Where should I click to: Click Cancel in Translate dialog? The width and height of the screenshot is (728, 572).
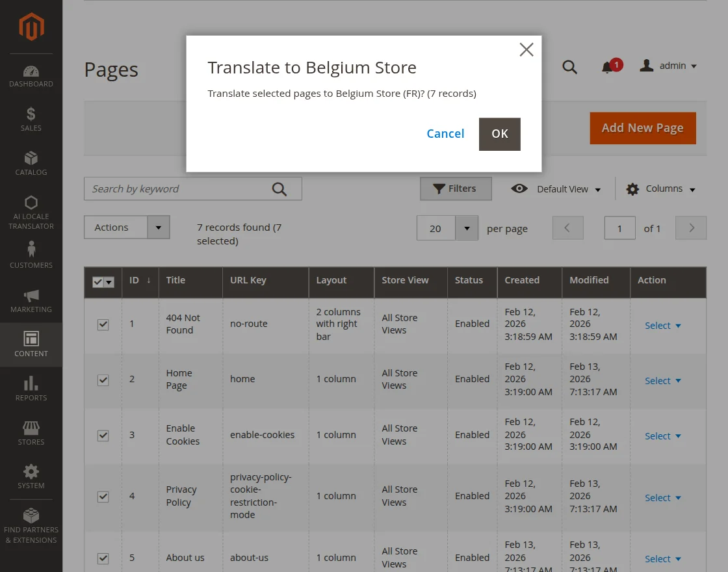(445, 134)
